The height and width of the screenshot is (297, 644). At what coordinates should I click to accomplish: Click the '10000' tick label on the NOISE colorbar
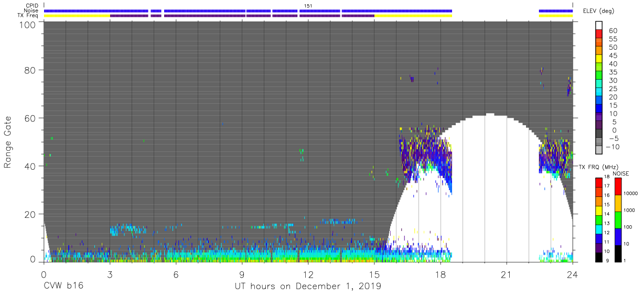631,194
